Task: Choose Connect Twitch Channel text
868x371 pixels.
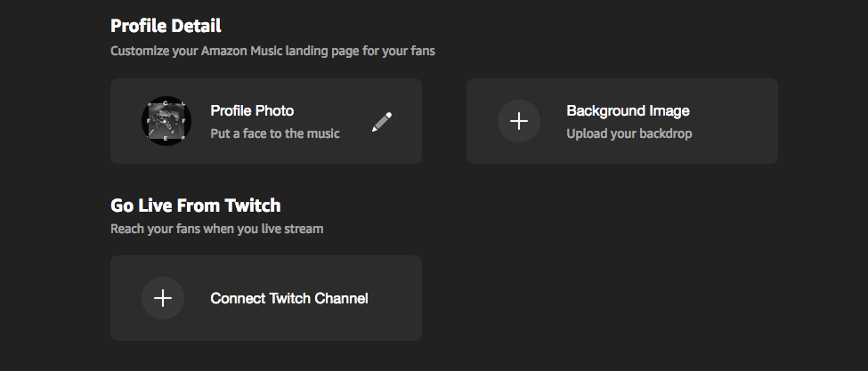Action: click(289, 299)
